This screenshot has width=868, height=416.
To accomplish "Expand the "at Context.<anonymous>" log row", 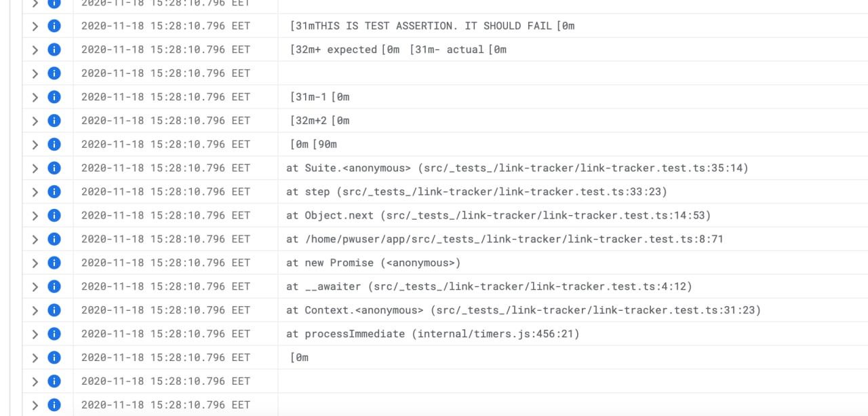I will [35, 310].
